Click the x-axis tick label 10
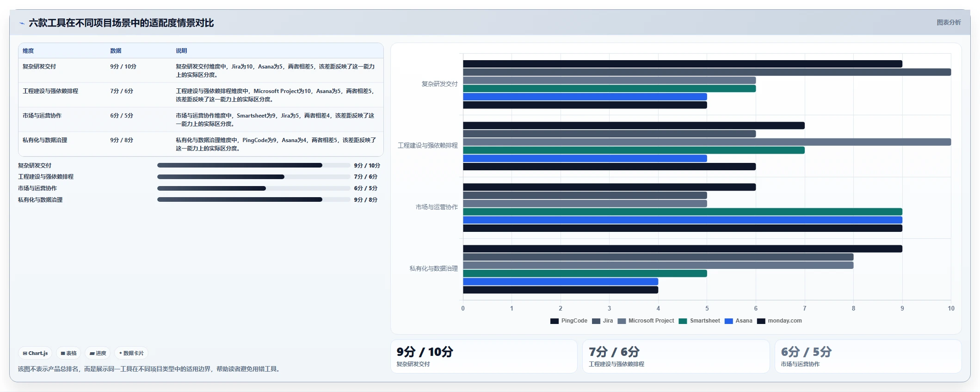 click(951, 308)
